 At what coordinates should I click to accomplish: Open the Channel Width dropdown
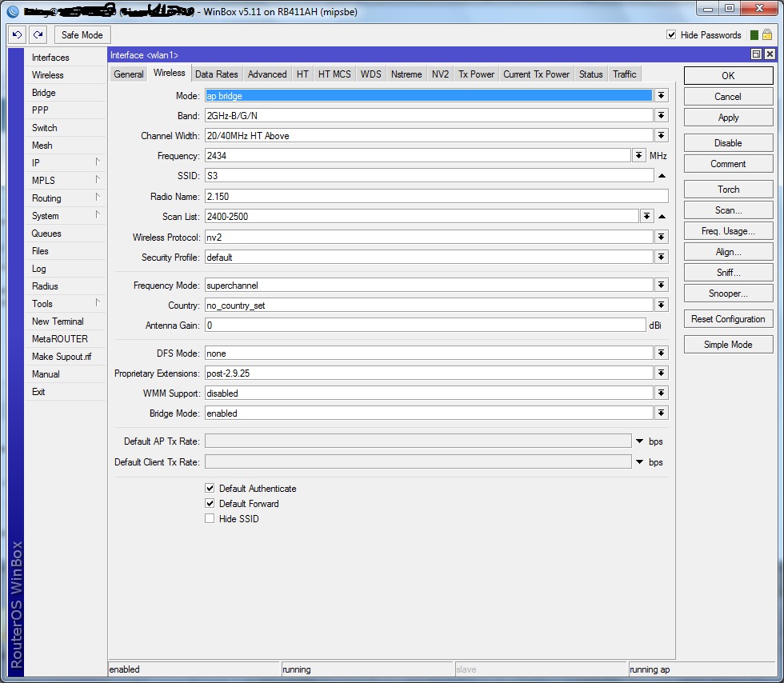point(662,135)
